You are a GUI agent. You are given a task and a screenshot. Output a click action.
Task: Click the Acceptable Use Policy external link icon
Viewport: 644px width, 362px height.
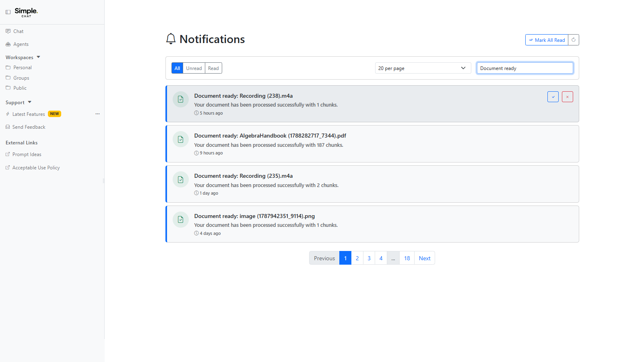(x=8, y=167)
